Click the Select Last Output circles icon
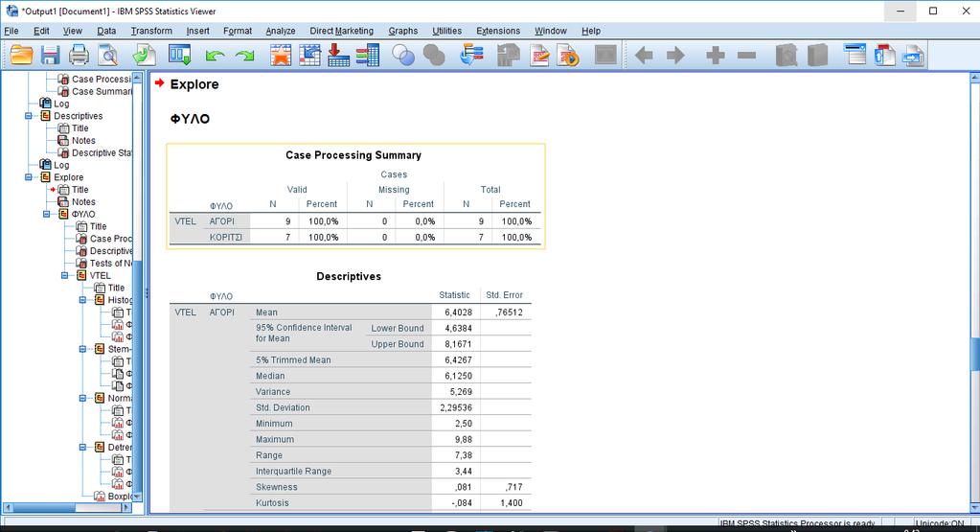The image size is (980, 532). 403,55
